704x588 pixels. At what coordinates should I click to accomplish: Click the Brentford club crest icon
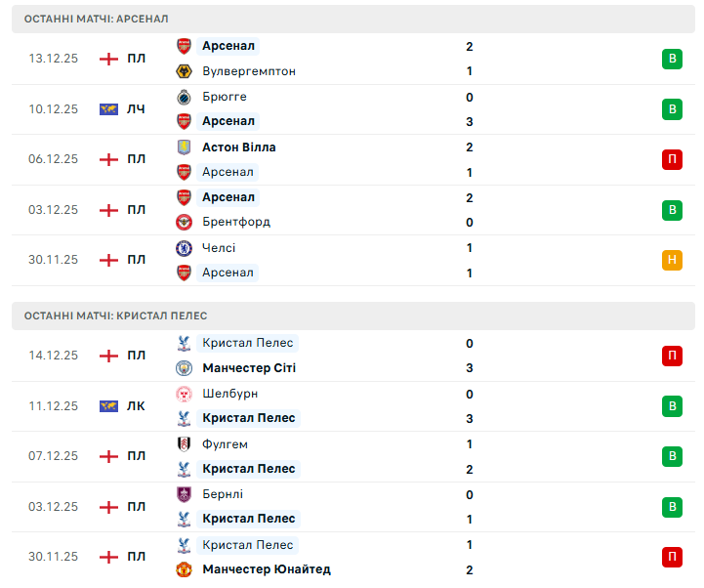click(184, 222)
